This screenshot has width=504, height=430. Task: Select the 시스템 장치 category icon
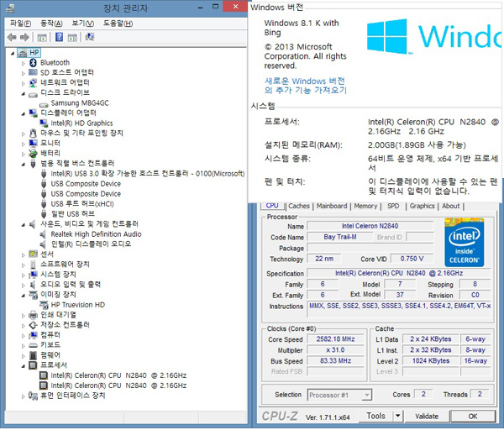(x=33, y=275)
